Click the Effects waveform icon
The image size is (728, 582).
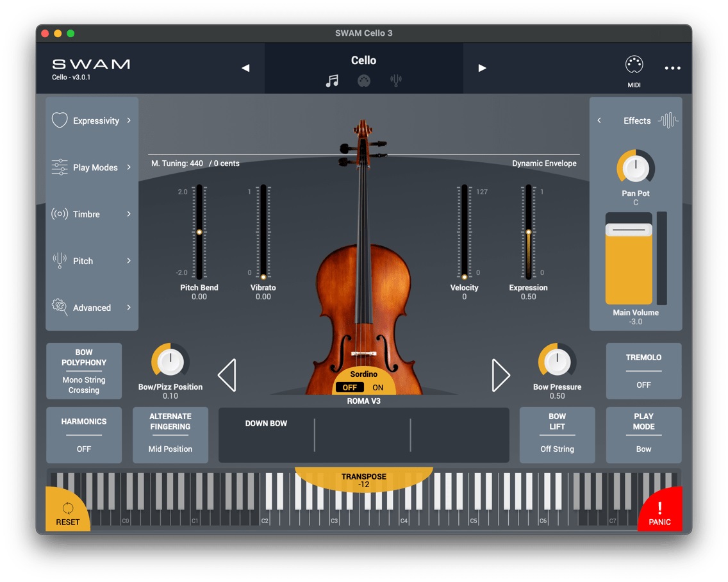coord(668,121)
